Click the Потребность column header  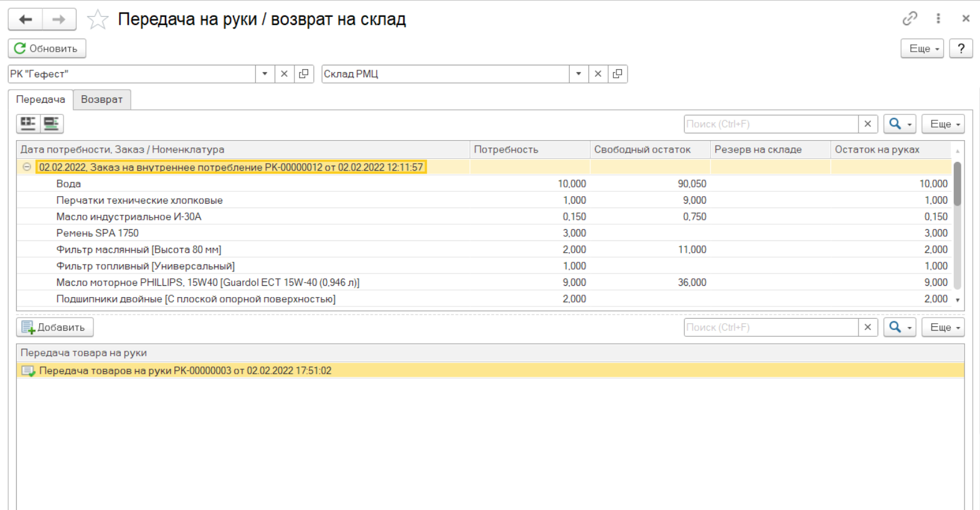coord(530,149)
